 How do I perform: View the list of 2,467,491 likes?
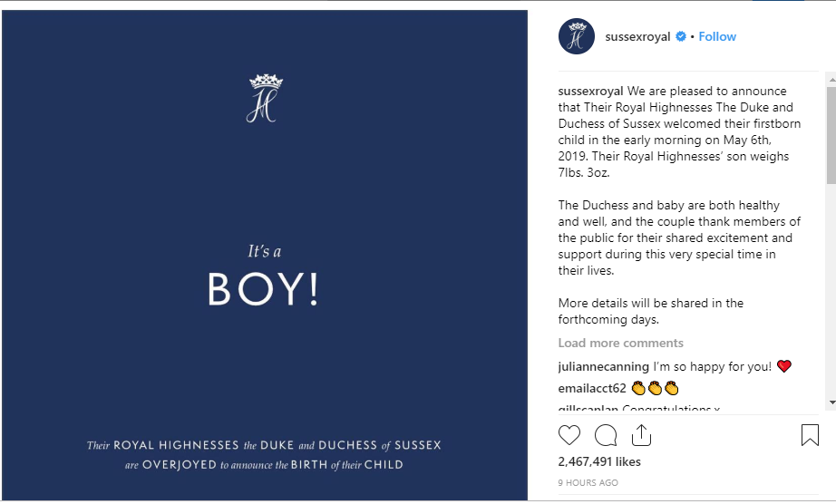[599, 461]
